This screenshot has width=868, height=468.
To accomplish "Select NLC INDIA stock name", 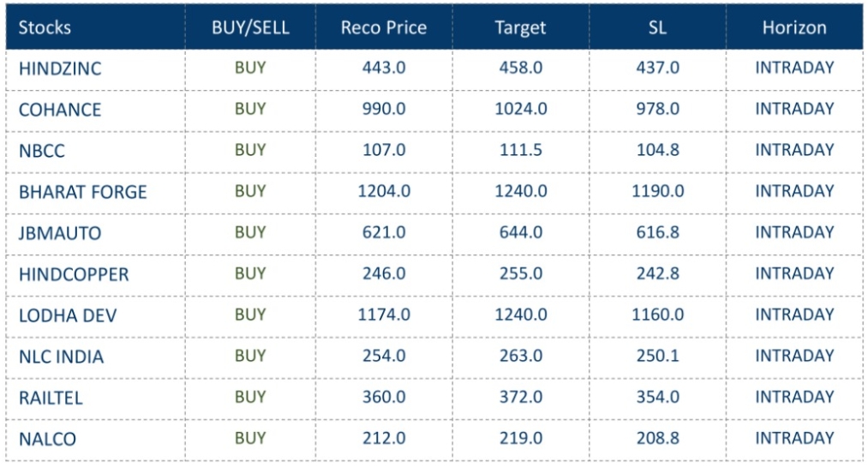I will (61, 357).
